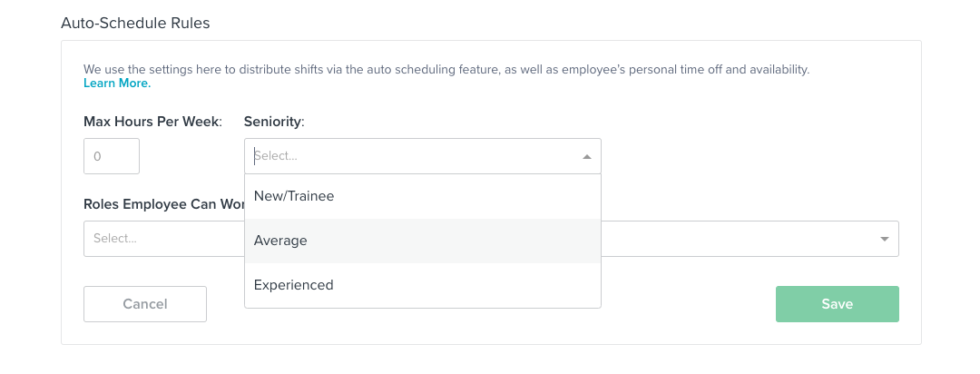Pick the Experienced seniority level

tap(423, 285)
